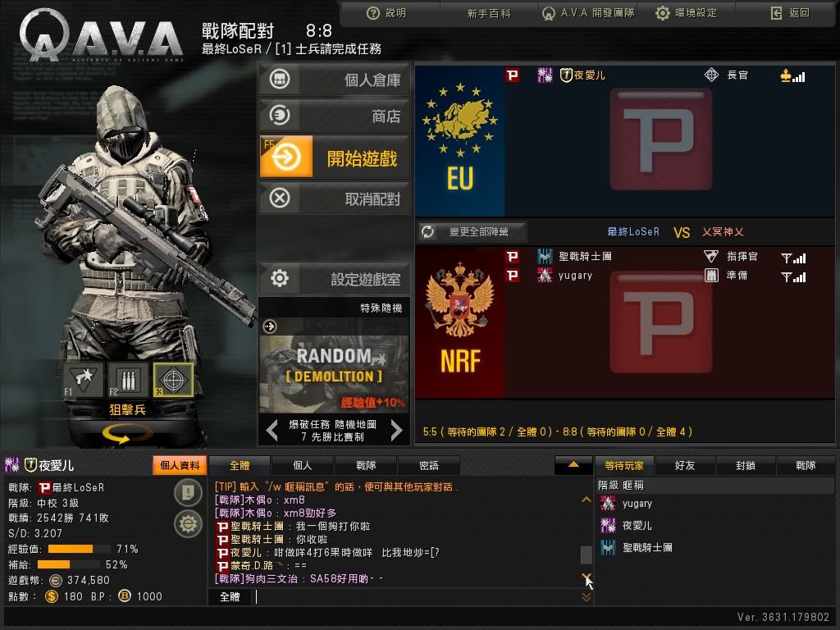Select the 全體 chat channel selector

pos(230,597)
